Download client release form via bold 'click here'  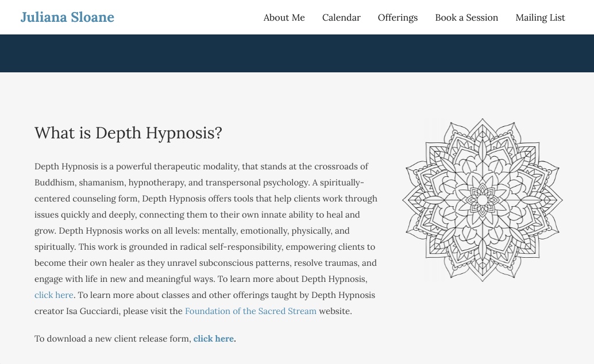point(214,339)
